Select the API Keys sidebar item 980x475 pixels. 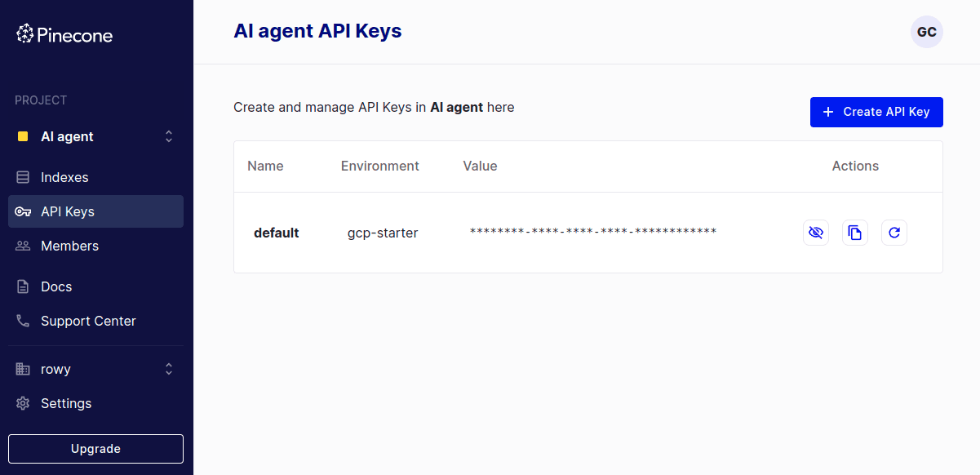tap(69, 211)
